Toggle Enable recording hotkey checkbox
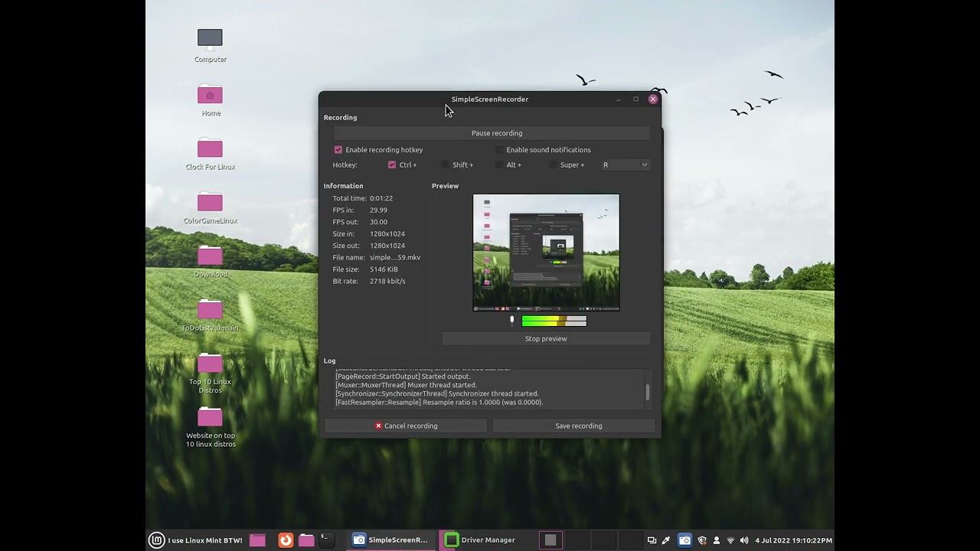The image size is (980, 551). pos(338,150)
